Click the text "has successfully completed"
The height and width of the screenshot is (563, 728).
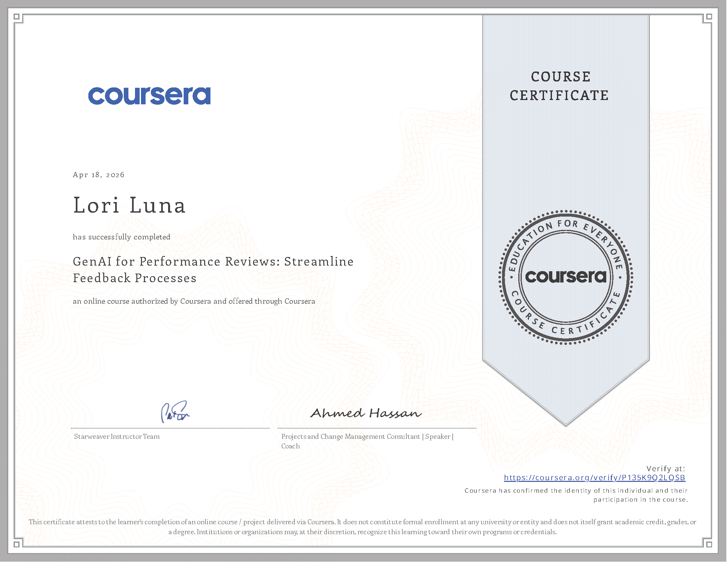(122, 237)
